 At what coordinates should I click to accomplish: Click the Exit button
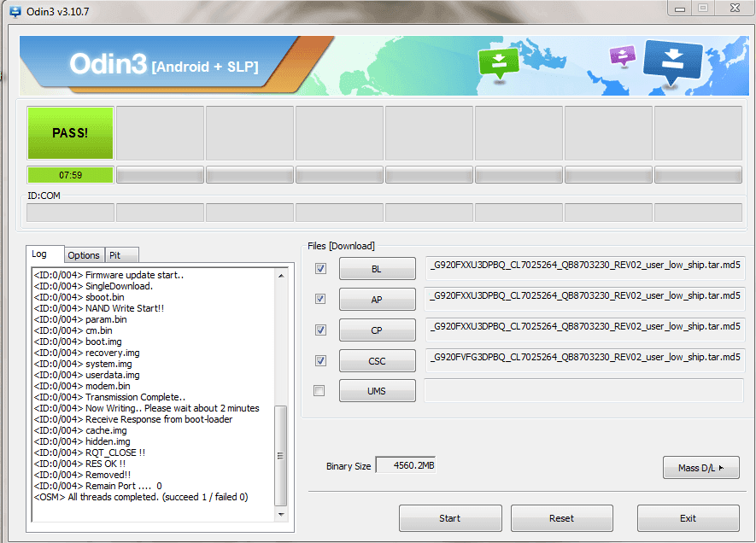(x=688, y=518)
